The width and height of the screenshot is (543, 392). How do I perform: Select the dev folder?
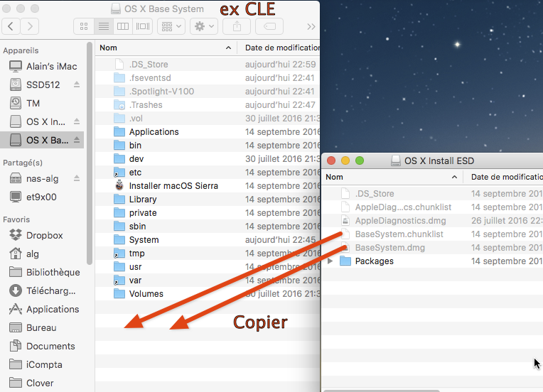coord(208,159)
